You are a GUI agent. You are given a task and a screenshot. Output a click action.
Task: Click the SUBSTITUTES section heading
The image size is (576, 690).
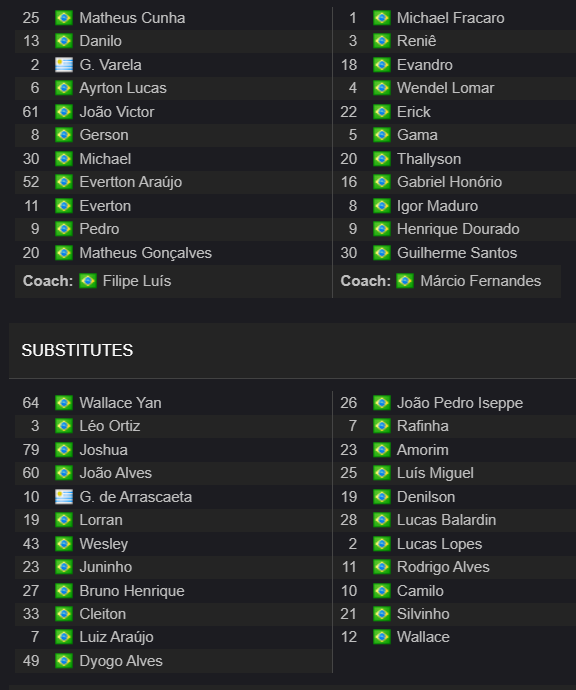[x=77, y=350]
